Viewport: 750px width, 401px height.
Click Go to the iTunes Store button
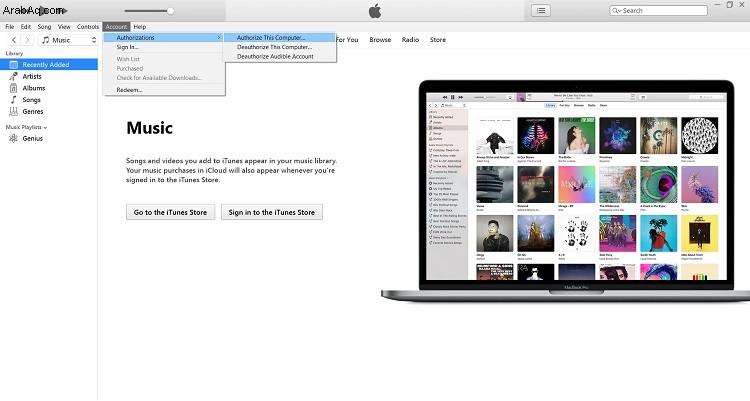(x=170, y=212)
